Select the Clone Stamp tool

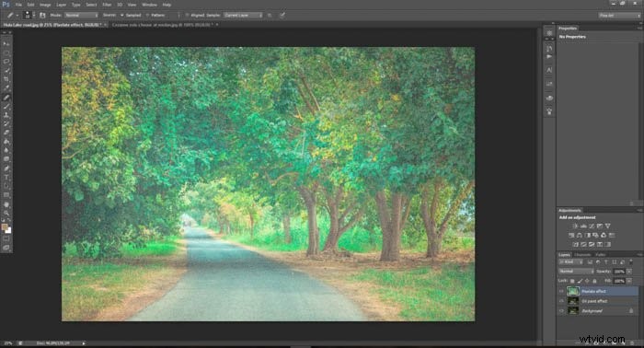(x=6, y=115)
